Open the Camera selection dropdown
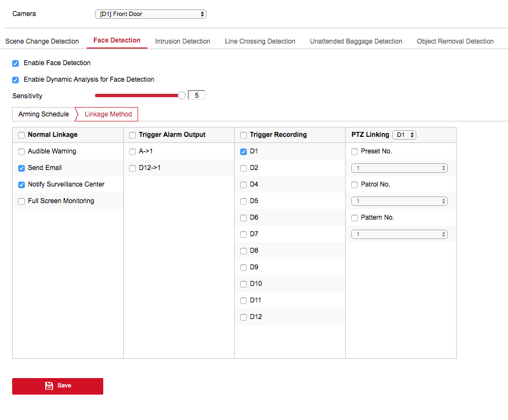This screenshot has width=508, height=420. (150, 14)
